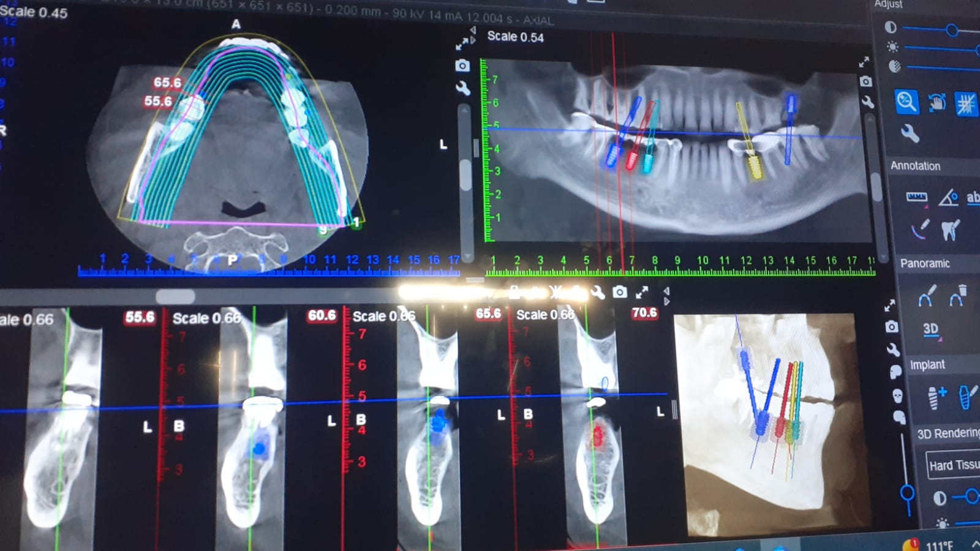Click the right arrow to step cross-sections forward

point(666,300)
